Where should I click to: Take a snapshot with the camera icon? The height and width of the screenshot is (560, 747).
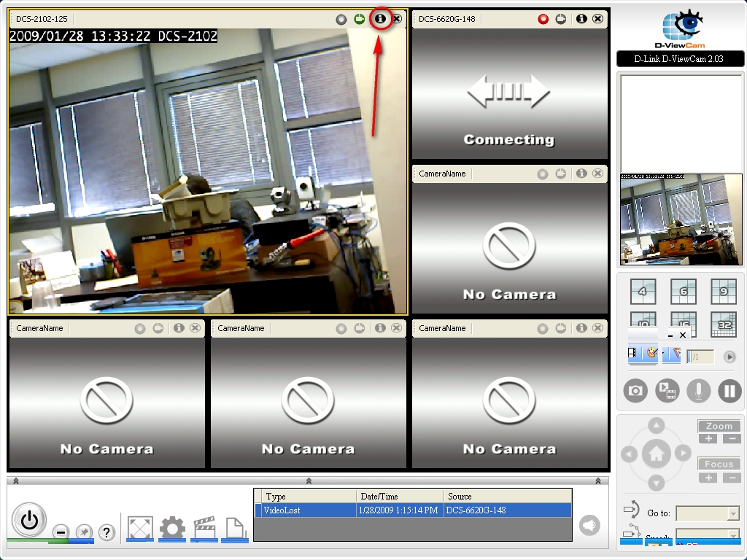[635, 391]
